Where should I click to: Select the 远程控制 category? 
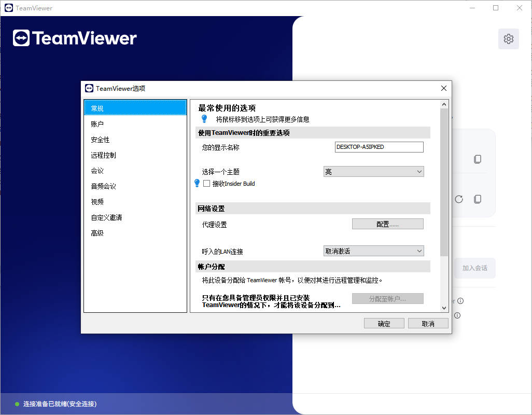(x=135, y=155)
